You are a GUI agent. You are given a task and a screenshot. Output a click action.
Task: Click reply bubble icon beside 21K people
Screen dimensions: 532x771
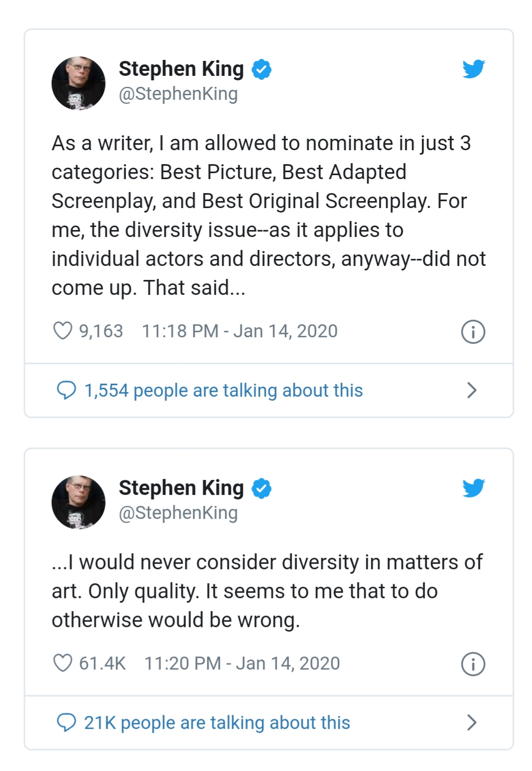pyautogui.click(x=66, y=723)
